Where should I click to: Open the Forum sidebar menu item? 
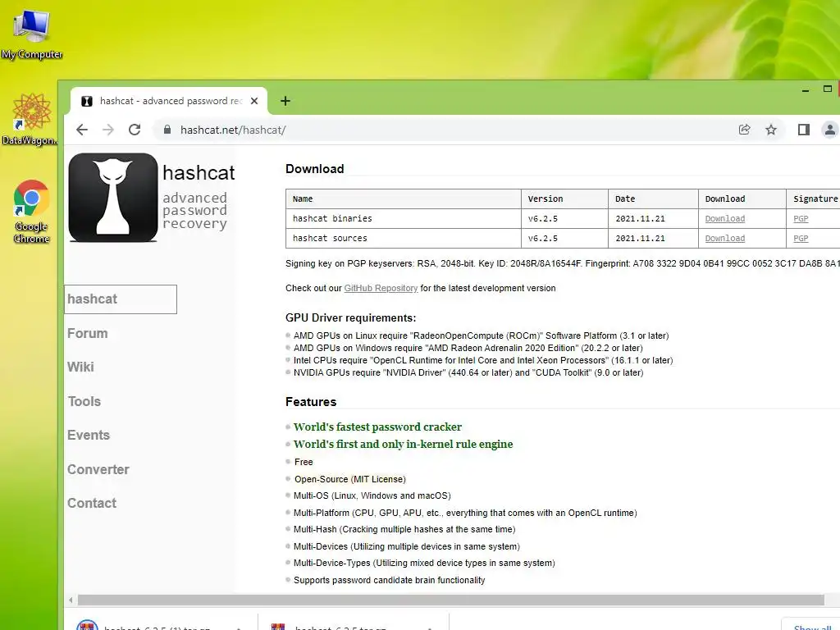click(87, 333)
